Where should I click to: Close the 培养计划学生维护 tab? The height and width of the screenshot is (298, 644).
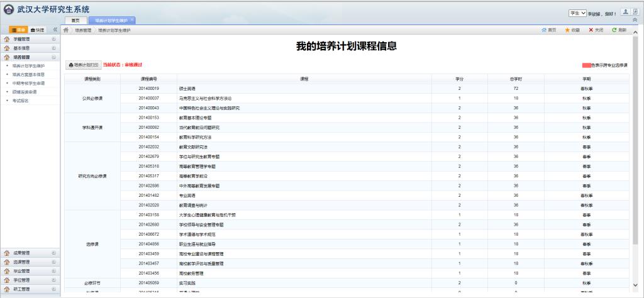point(131,20)
